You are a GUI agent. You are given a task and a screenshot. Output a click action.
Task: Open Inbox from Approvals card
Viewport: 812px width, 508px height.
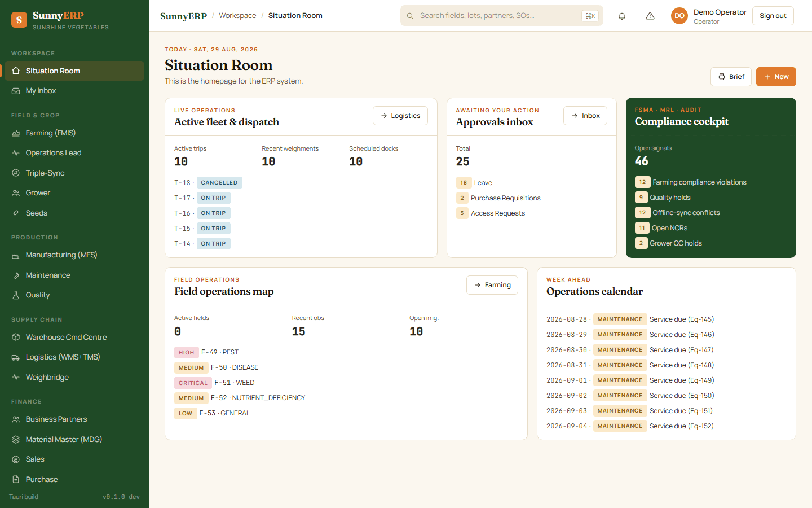pos(585,116)
